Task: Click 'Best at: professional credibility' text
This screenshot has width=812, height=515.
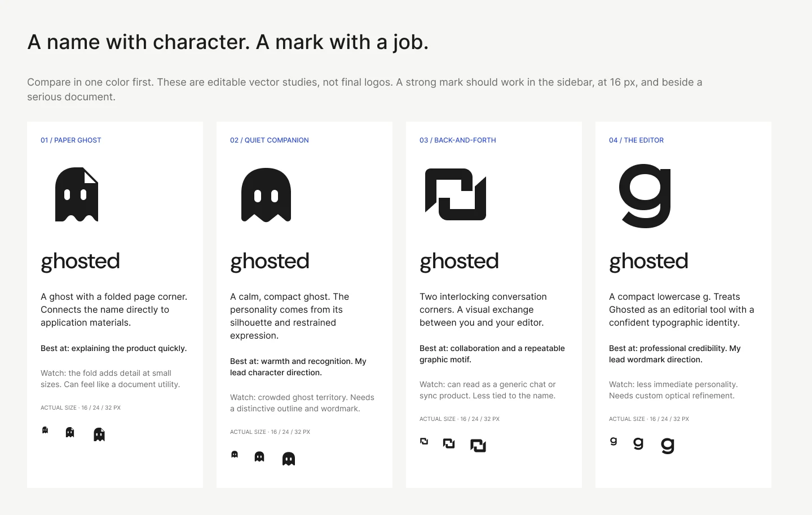Action: click(675, 354)
